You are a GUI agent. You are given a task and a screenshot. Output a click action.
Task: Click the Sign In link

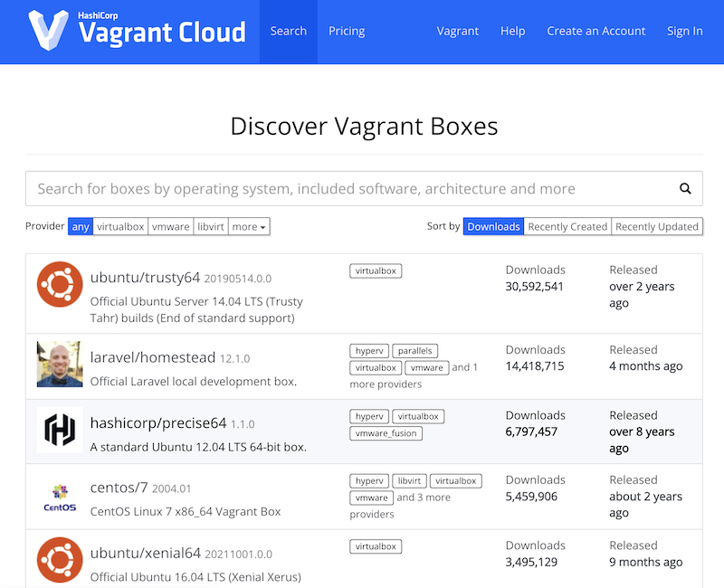coord(685,32)
